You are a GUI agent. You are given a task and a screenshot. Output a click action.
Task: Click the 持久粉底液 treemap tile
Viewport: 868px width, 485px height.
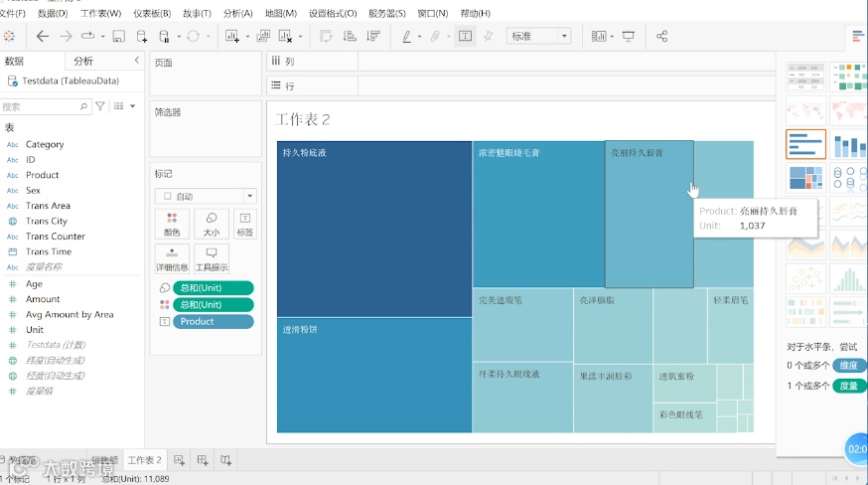tap(374, 230)
